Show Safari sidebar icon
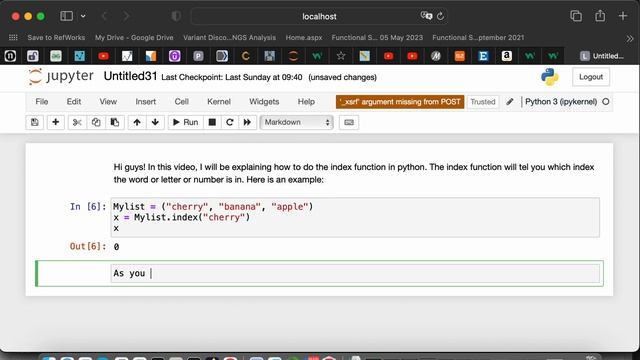The image size is (640, 360). click(67, 16)
